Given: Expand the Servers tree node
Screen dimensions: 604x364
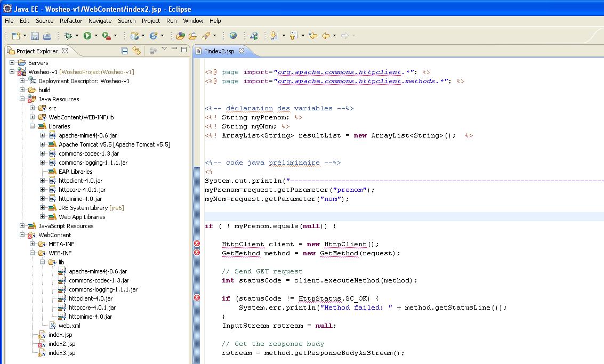Looking at the screenshot, I should (x=12, y=63).
